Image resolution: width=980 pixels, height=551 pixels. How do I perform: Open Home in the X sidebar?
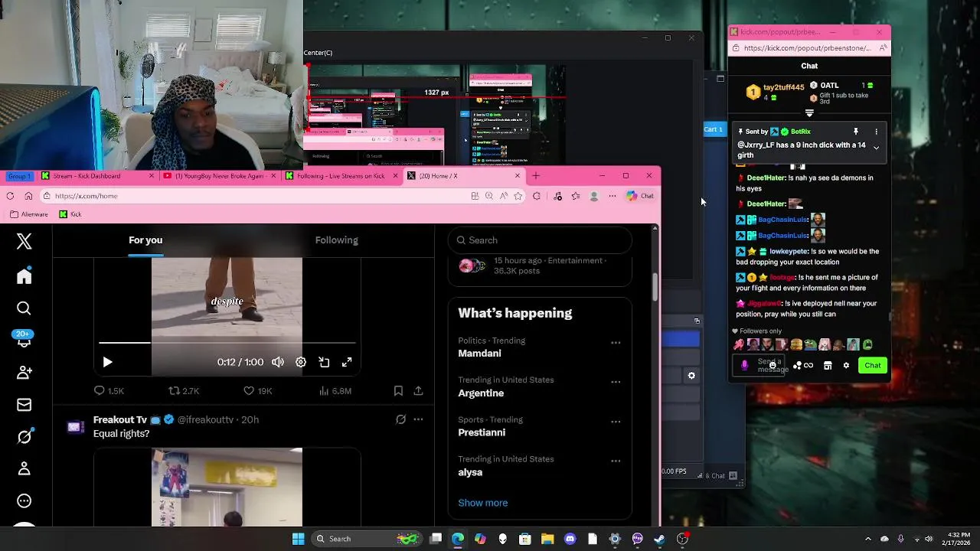[24, 276]
